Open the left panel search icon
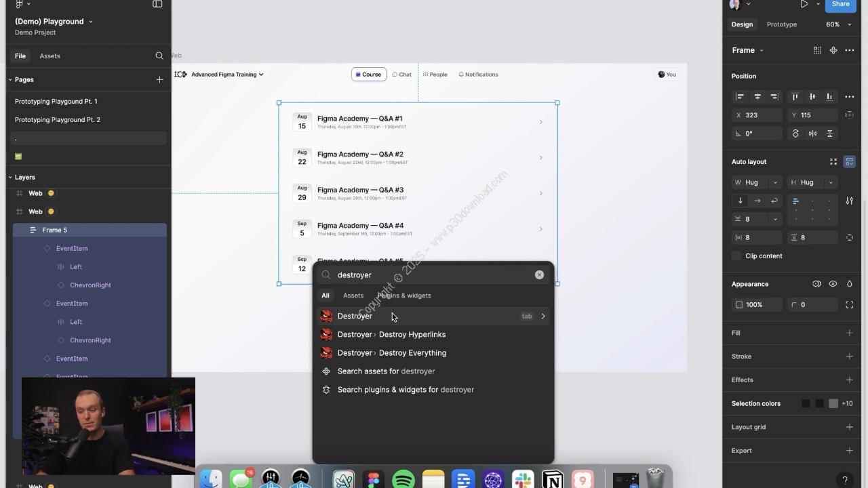Viewport: 868px width, 488px height. (159, 56)
